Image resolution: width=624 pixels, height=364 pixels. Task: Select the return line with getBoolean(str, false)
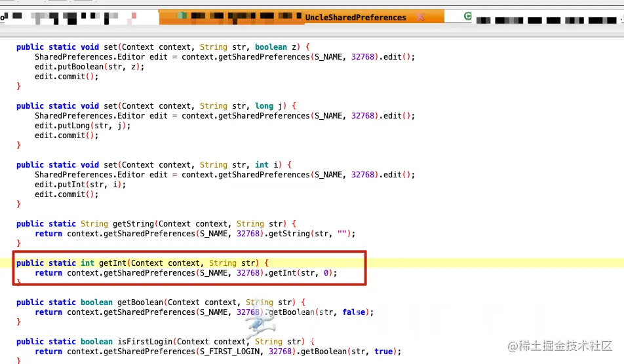204,312
